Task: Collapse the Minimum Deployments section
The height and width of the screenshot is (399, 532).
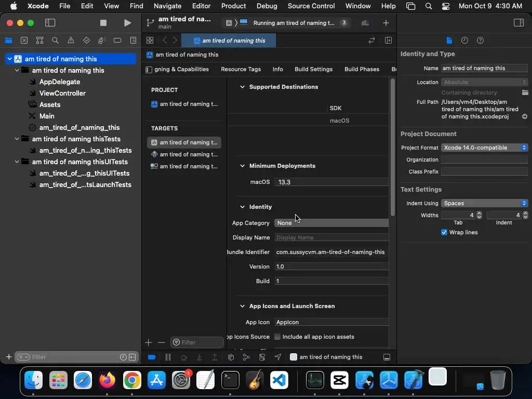Action: point(242,166)
